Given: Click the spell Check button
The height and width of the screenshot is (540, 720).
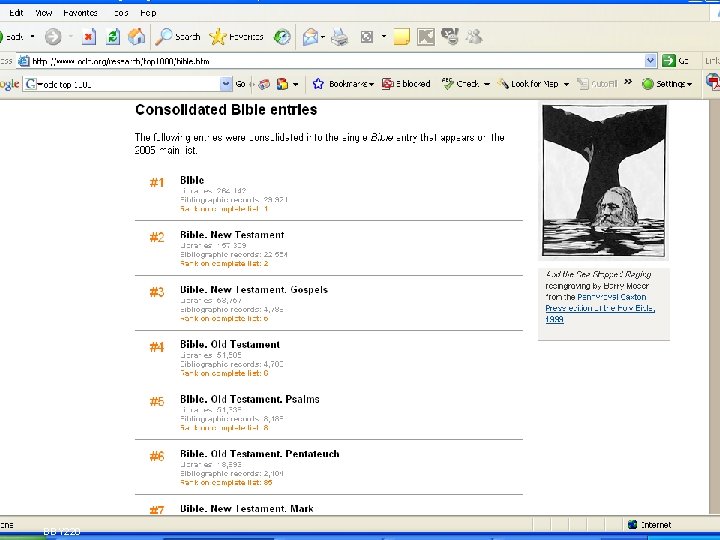Looking at the screenshot, I should click(x=461, y=84).
